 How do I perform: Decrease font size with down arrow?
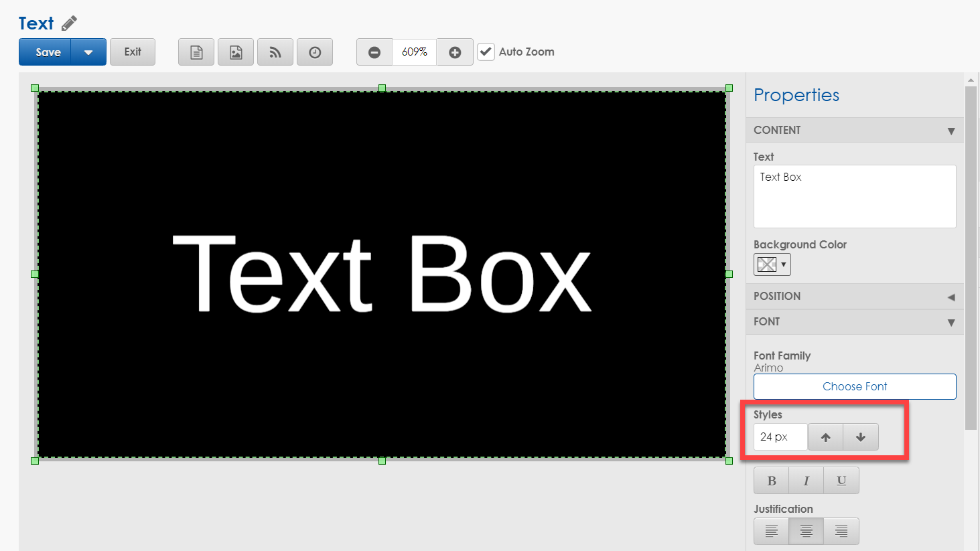click(861, 437)
